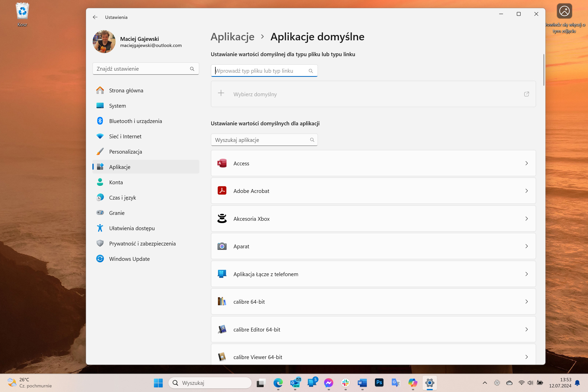
Task: Click the external link icon in Wybierz domyślny
Action: coord(526,94)
